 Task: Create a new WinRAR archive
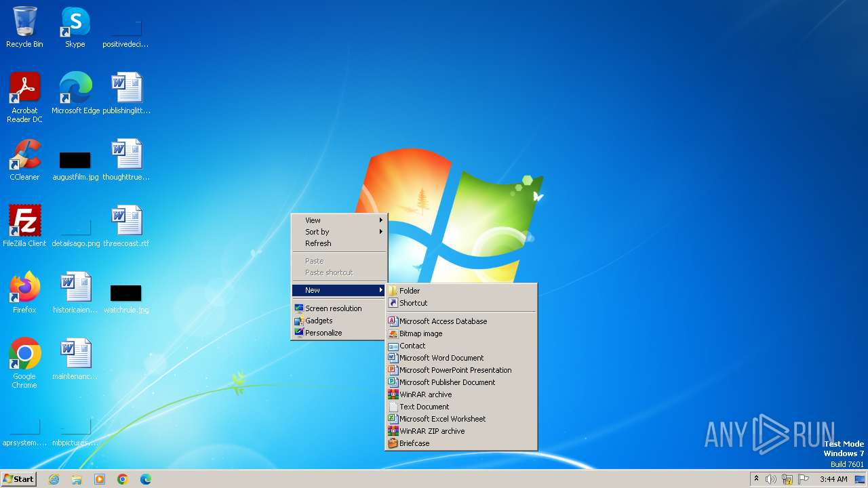click(x=461, y=394)
